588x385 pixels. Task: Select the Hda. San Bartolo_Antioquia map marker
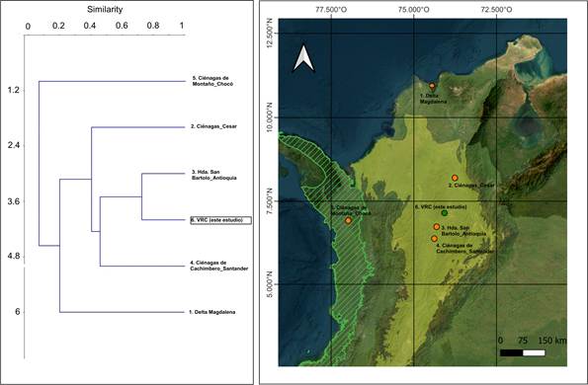[x=437, y=227]
